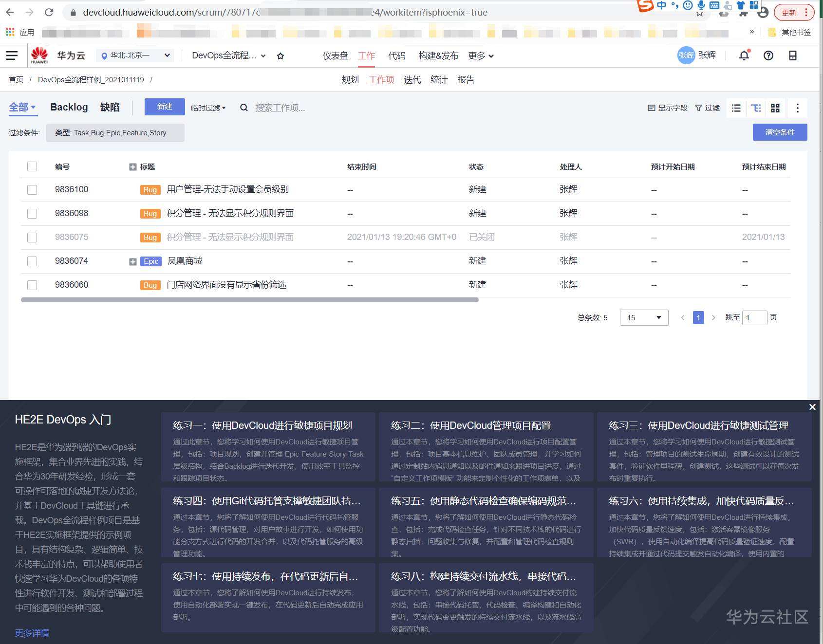Expand all rows via 标题 header plus icon
Image resolution: width=823 pixels, height=644 pixels.
coord(133,167)
